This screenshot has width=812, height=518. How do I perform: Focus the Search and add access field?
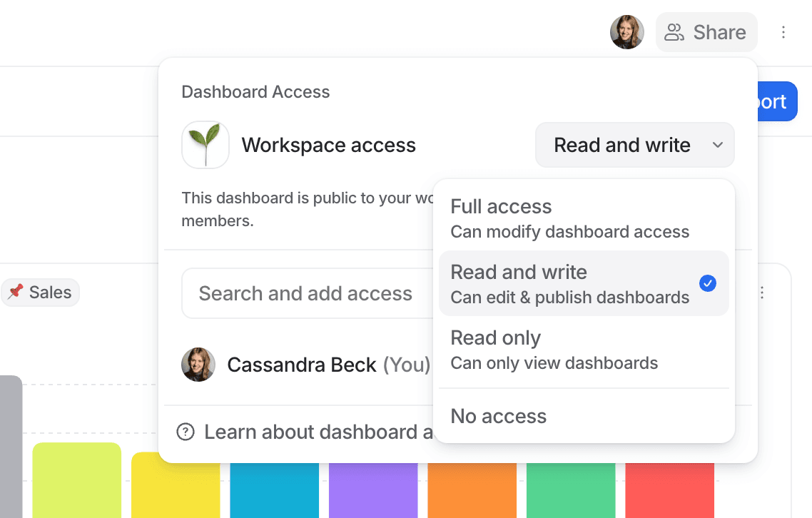(308, 293)
